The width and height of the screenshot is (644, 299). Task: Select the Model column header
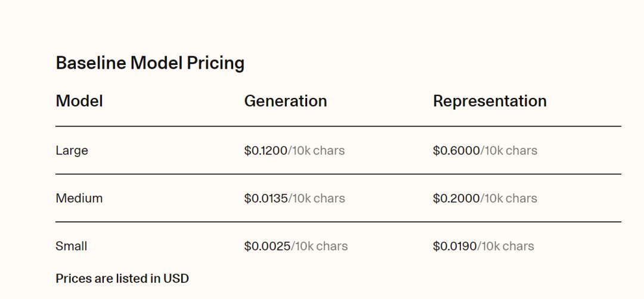coord(79,101)
